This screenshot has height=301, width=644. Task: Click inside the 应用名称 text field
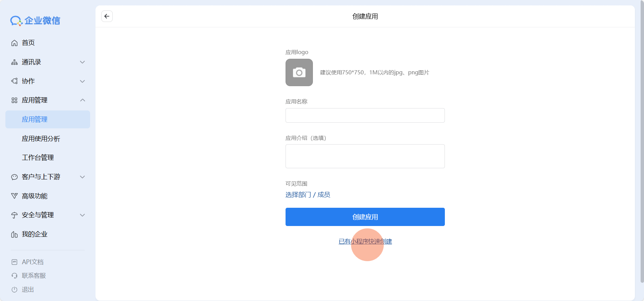pos(365,116)
